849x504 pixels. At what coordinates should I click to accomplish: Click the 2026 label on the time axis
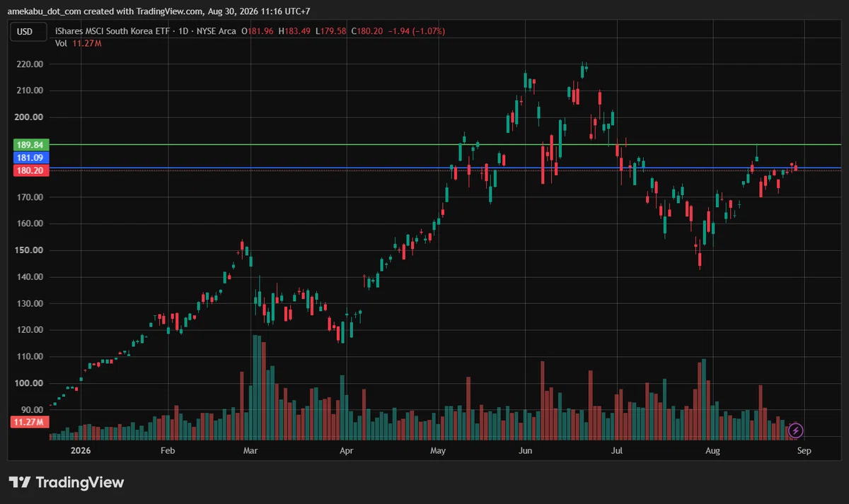coord(81,450)
